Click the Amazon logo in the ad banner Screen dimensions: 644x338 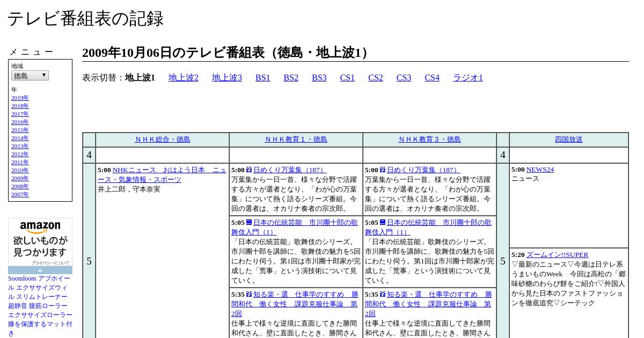click(40, 227)
